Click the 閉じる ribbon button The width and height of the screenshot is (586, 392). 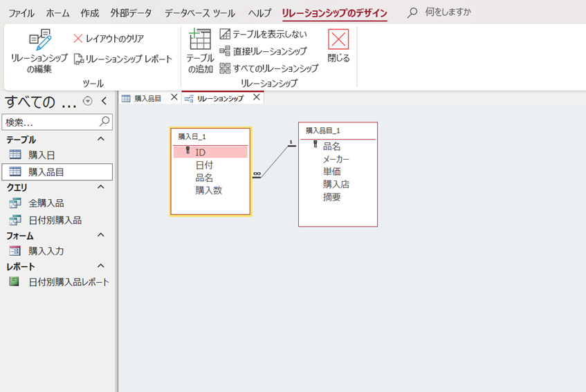[x=338, y=47]
